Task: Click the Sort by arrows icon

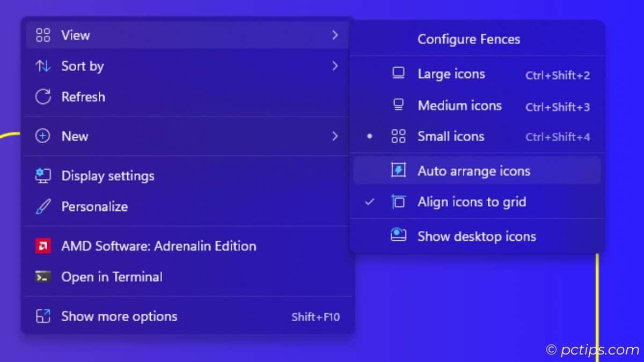Action: click(43, 66)
